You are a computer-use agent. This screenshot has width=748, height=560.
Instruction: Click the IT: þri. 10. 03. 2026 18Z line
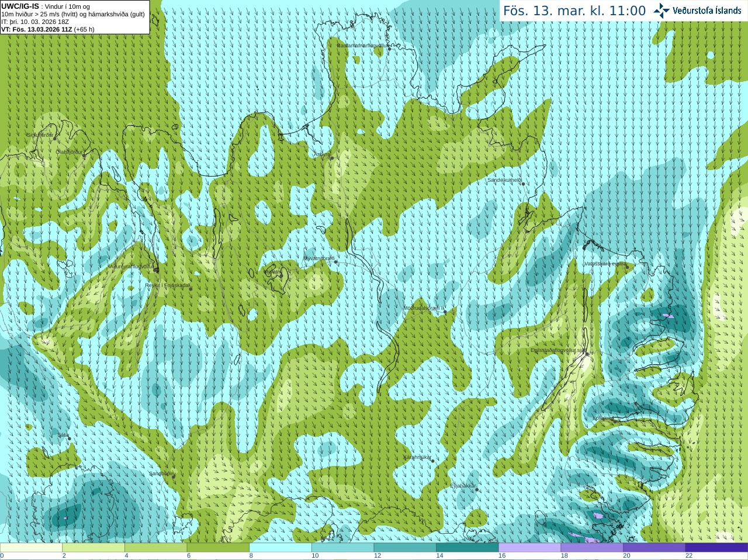35,22
